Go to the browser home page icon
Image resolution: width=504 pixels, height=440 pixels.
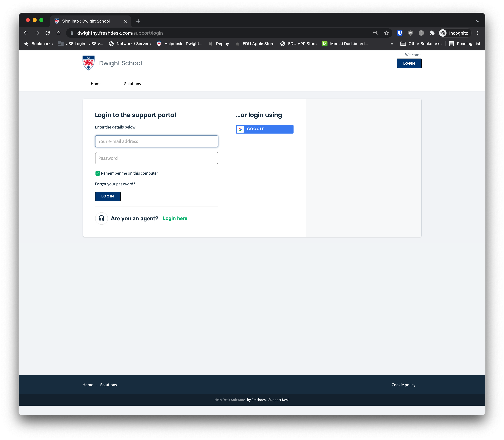58,33
